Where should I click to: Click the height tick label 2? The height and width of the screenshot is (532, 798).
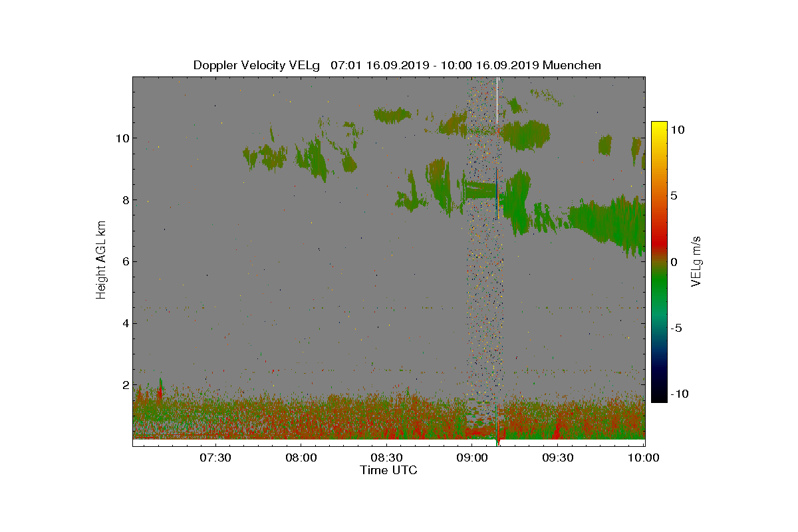pos(124,385)
